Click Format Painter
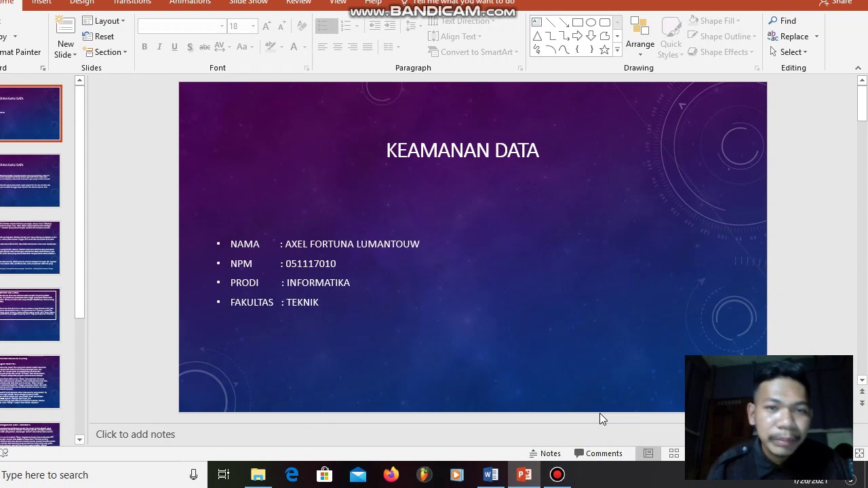This screenshot has height=488, width=868. tap(20, 52)
